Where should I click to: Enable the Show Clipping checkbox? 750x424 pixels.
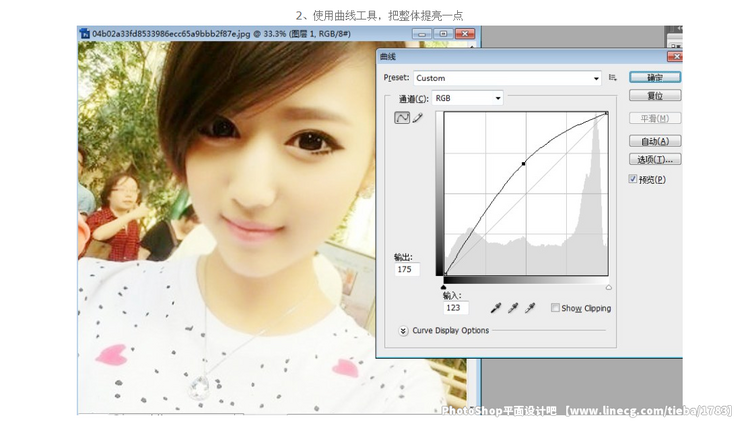555,308
